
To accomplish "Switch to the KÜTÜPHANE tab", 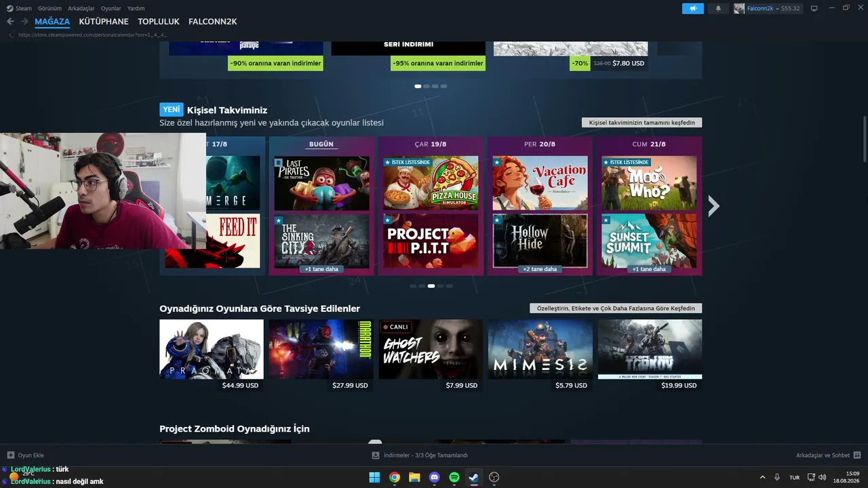I will (x=104, y=22).
